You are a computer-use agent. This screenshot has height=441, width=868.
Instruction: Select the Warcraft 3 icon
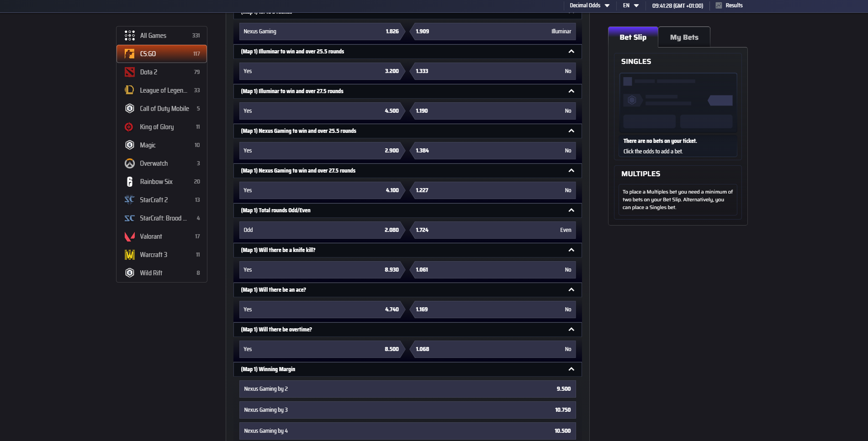[x=130, y=255]
